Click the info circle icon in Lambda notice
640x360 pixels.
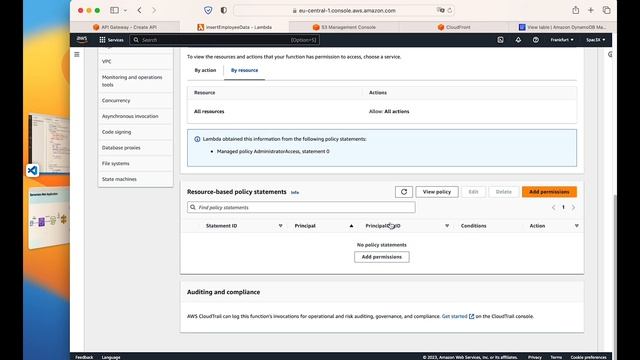click(197, 139)
